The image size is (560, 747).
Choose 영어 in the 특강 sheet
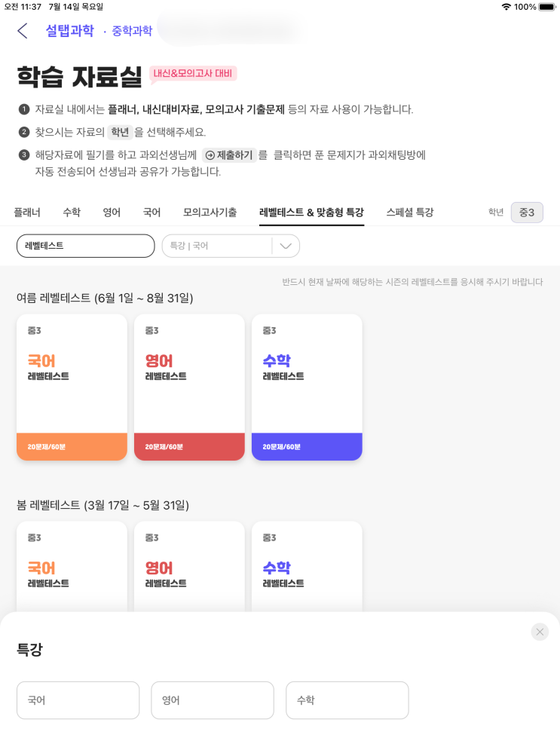point(212,700)
